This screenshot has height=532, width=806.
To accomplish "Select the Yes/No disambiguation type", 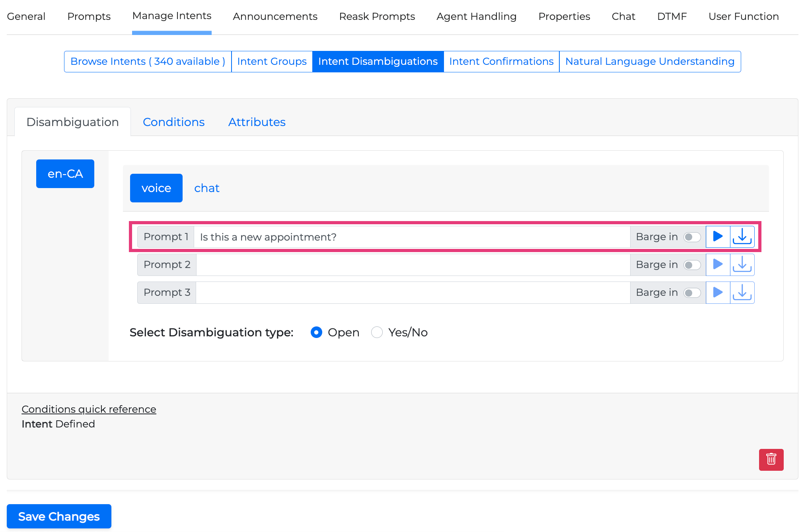I will (377, 332).
